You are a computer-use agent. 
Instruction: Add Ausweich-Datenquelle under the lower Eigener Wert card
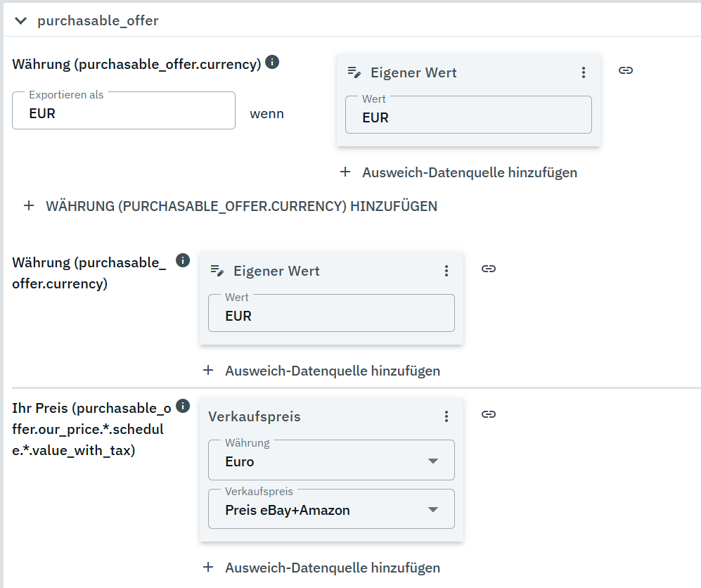click(x=322, y=371)
